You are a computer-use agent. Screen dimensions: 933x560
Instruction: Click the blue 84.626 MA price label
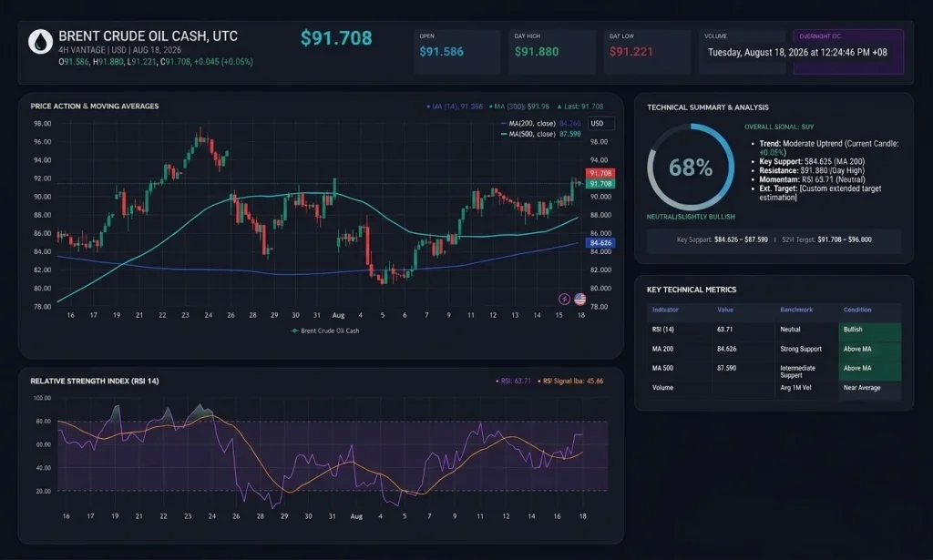600,242
